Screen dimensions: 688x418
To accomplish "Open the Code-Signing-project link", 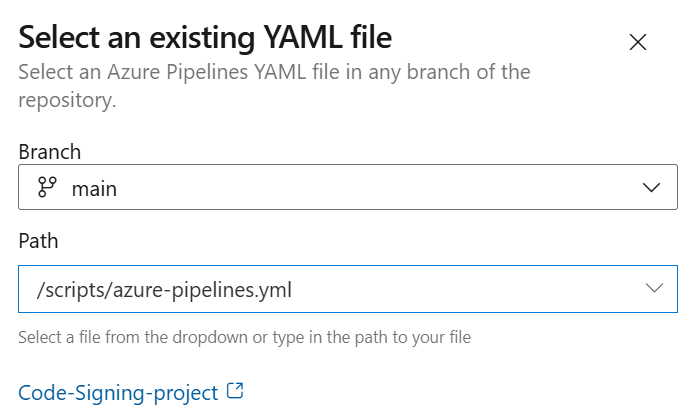I will click(x=118, y=392).
